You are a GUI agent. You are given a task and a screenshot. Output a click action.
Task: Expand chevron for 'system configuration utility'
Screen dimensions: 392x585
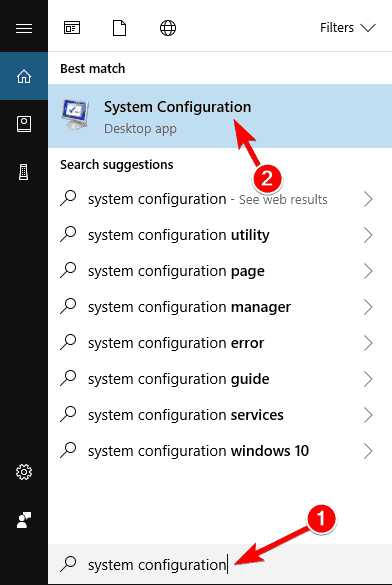click(x=368, y=235)
